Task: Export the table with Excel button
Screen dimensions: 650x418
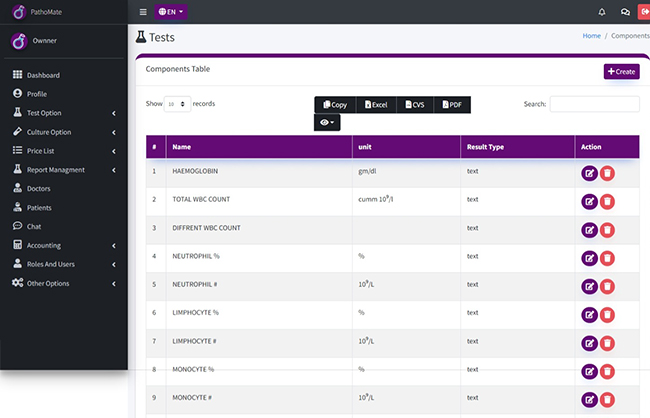Action: pos(376,104)
